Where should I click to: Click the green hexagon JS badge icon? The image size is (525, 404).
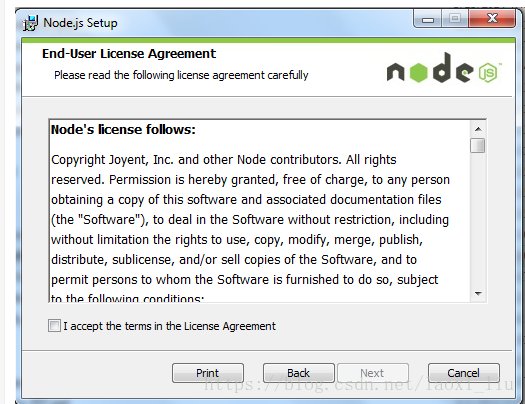[488, 72]
